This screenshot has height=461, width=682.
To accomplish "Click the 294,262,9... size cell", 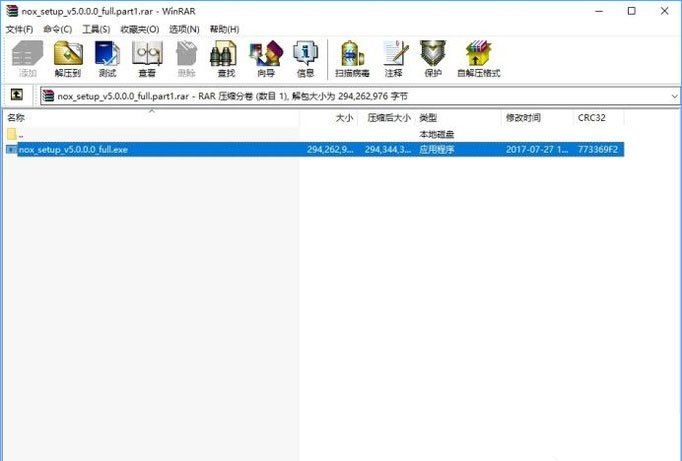I will click(330, 150).
